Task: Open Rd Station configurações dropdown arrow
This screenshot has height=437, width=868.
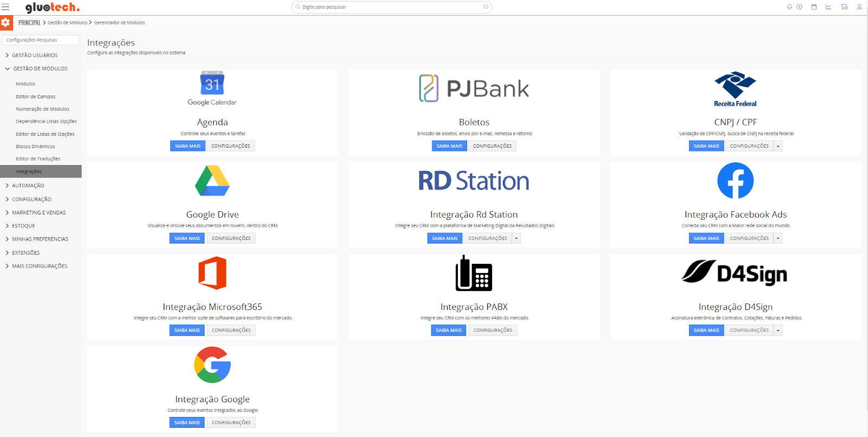Action: (x=516, y=238)
